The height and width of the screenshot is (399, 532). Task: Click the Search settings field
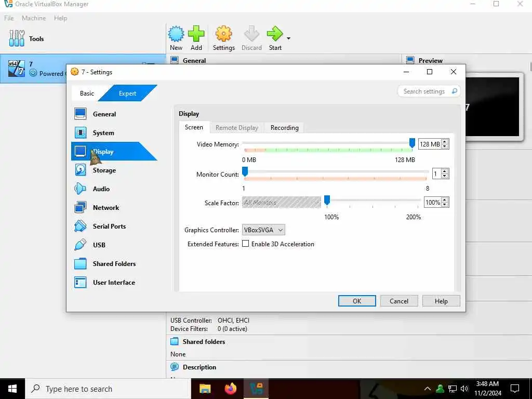point(429,91)
